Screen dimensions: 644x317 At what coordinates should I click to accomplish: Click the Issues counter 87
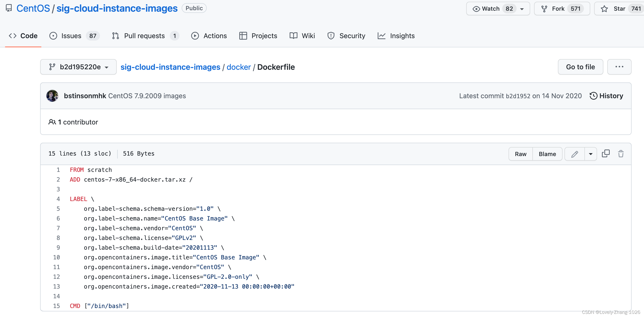click(93, 36)
